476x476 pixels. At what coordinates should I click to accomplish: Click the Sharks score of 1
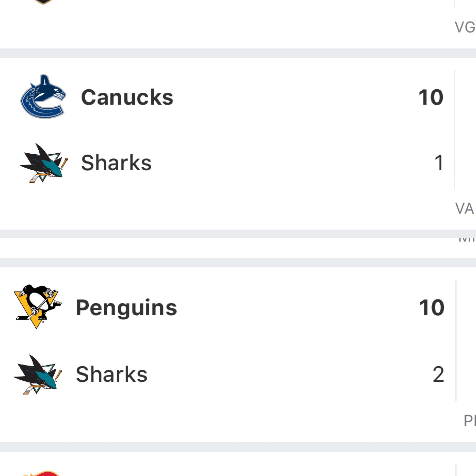(439, 163)
